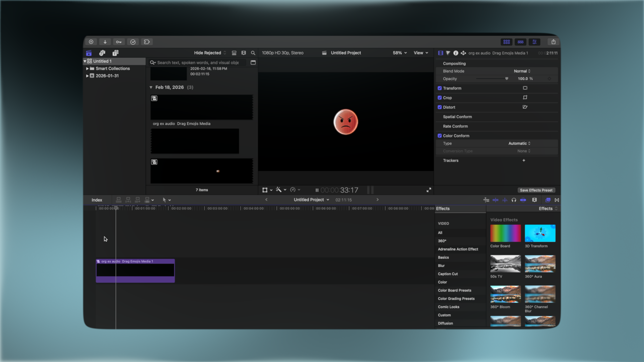
Task: Toggle the Color Conform checkbox
Action: click(x=440, y=136)
